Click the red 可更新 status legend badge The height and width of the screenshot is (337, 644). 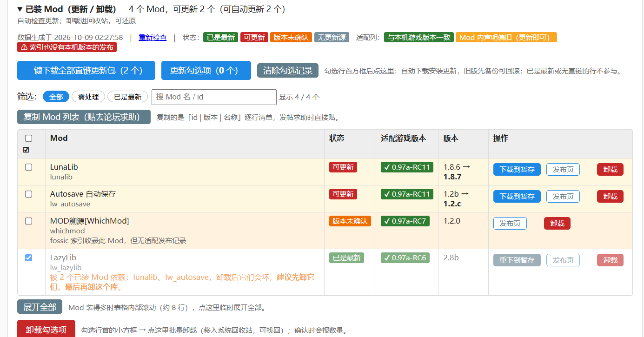tap(254, 38)
